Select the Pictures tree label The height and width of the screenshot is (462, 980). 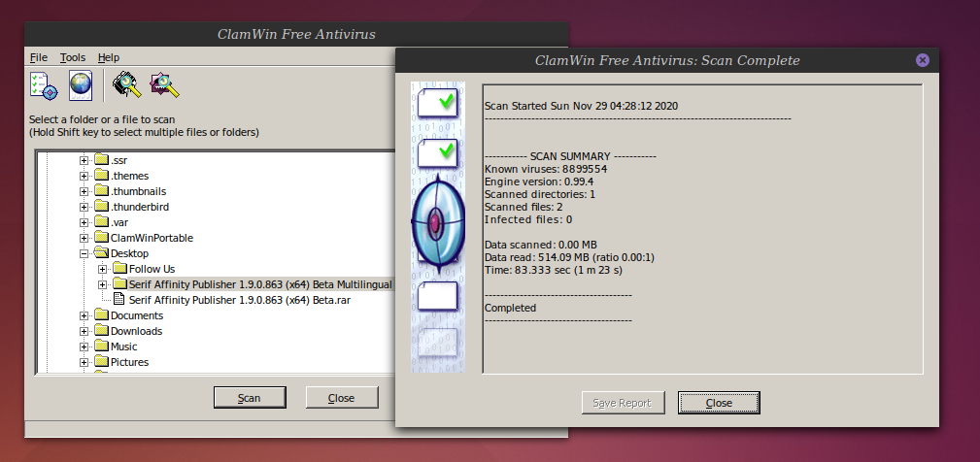129,363
